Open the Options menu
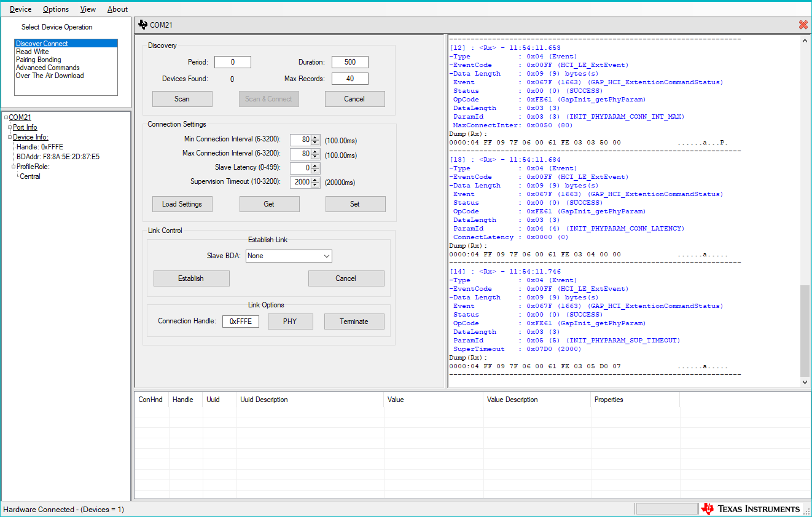Viewport: 812px width, 517px height. (55, 9)
